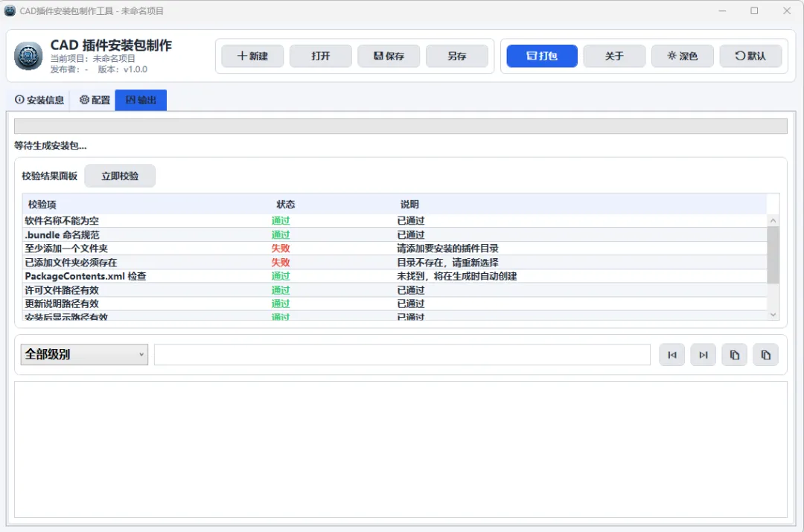Focus the log filter text field
Screen dimensions: 804x532
click(402, 355)
